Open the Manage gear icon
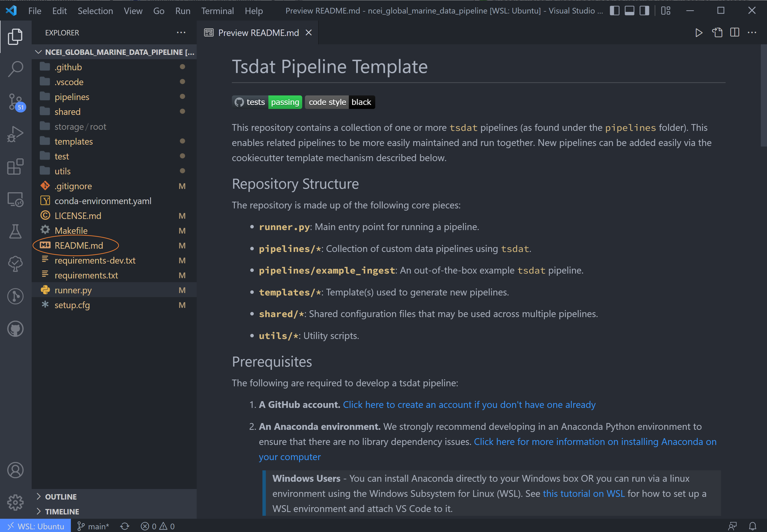 coord(15,502)
